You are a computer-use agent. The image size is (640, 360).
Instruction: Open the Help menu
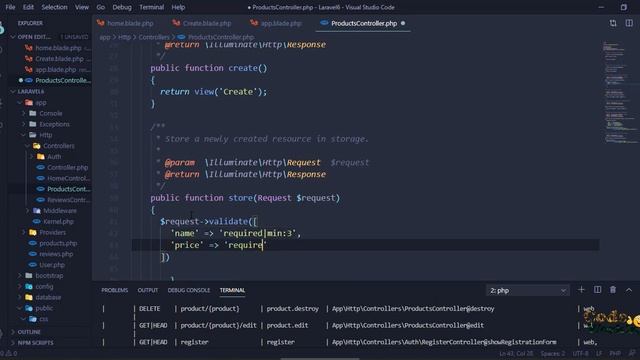(178, 7)
